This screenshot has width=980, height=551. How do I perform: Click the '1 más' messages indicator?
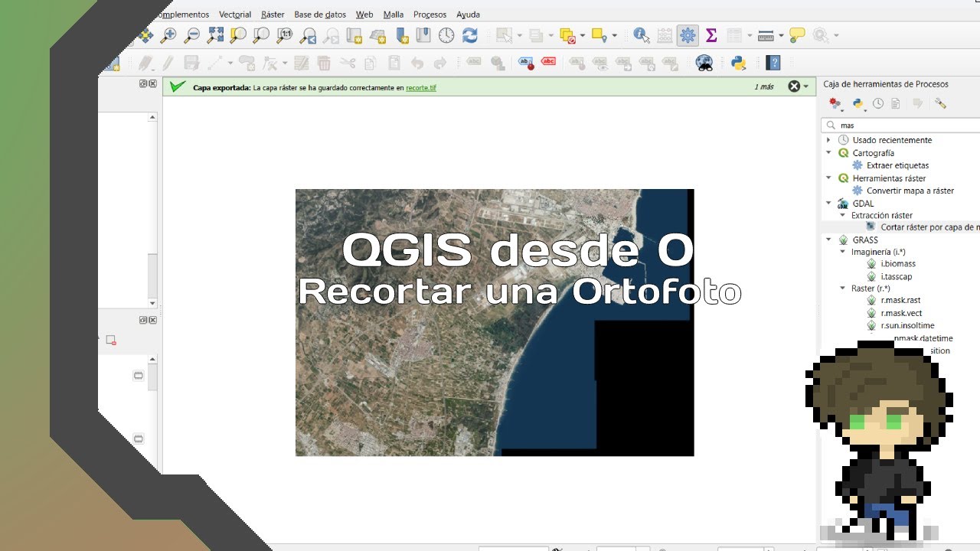[x=764, y=87]
